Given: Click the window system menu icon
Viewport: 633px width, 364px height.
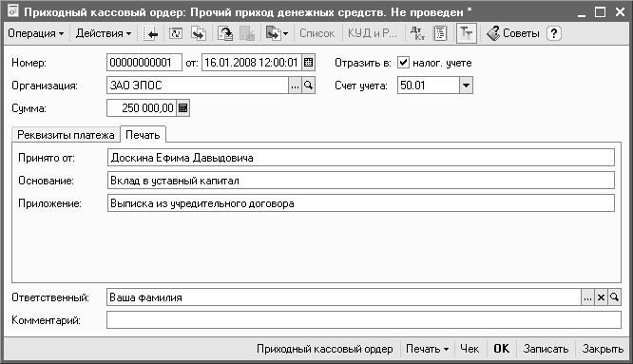Looking at the screenshot, I should [x=13, y=10].
